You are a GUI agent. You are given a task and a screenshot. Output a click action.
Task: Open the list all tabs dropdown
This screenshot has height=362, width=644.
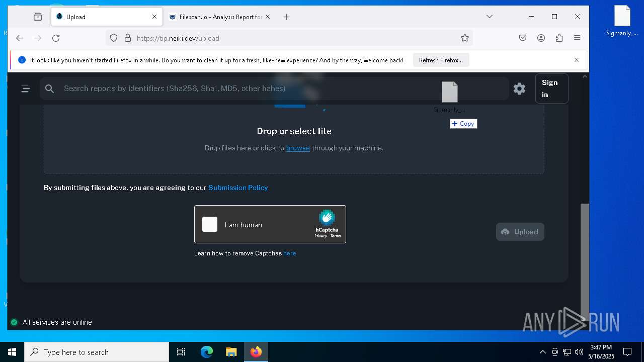click(x=489, y=17)
